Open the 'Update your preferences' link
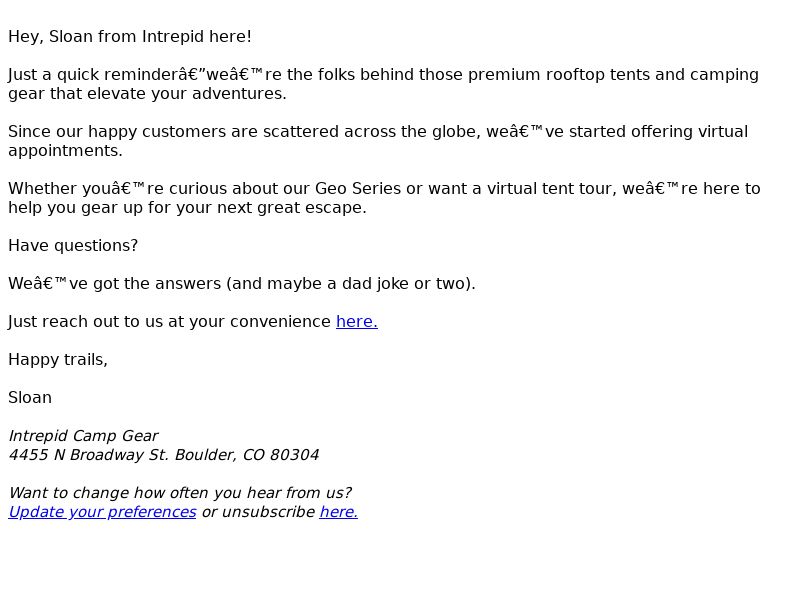Viewport: 800px width, 600px height. (x=102, y=512)
